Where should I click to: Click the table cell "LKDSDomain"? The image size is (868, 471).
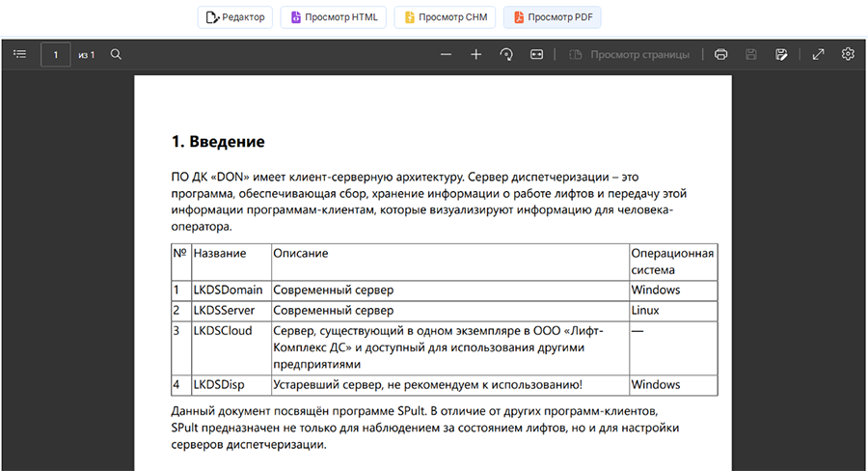[231, 290]
